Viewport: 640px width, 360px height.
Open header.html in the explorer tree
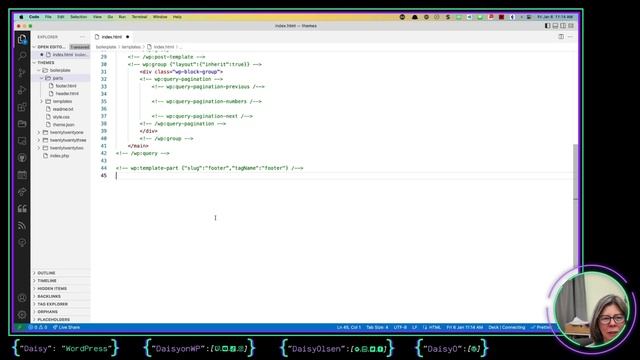[67, 93]
